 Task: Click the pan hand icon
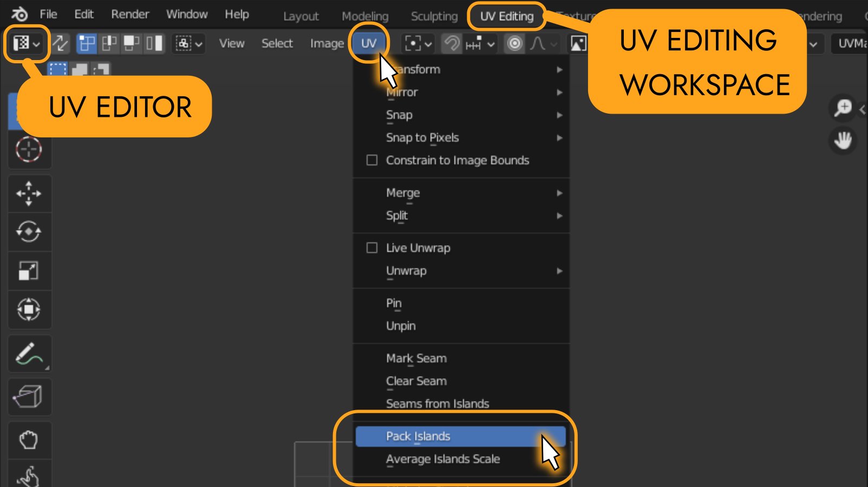point(843,141)
